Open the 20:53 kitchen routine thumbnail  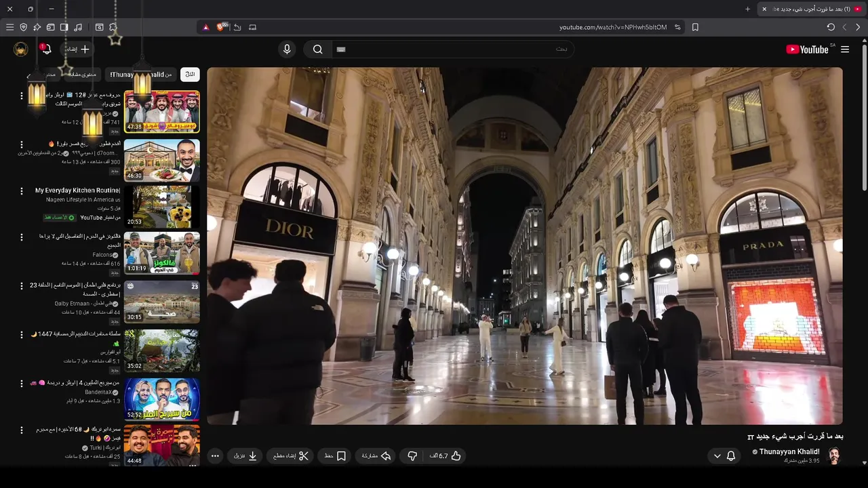pos(162,207)
